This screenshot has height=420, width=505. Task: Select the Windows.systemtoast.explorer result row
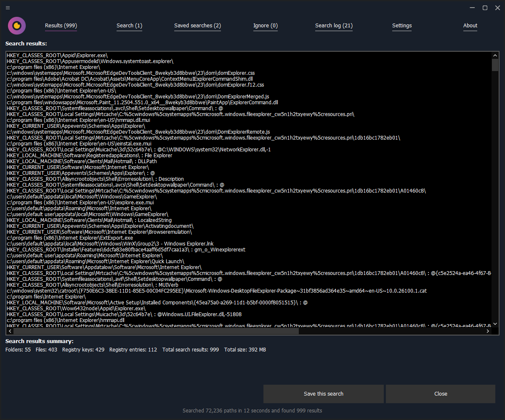coord(249,61)
